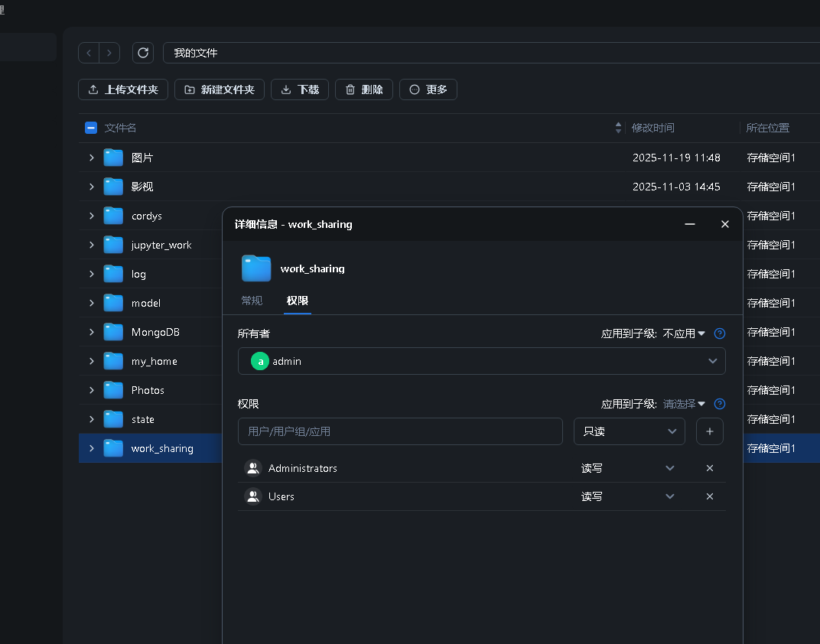
Task: Switch to the 常规 tab
Action: pos(252,301)
